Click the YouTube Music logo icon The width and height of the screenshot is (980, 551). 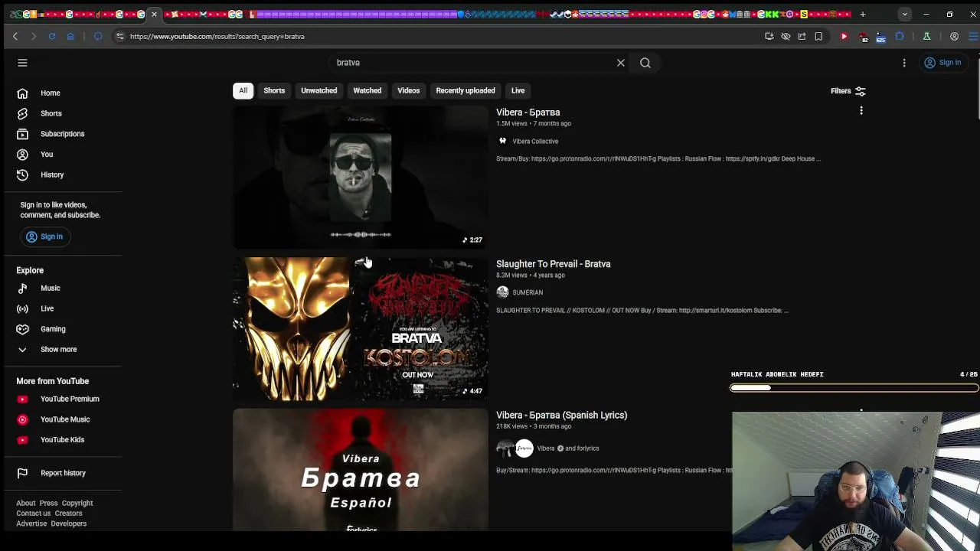click(22, 419)
